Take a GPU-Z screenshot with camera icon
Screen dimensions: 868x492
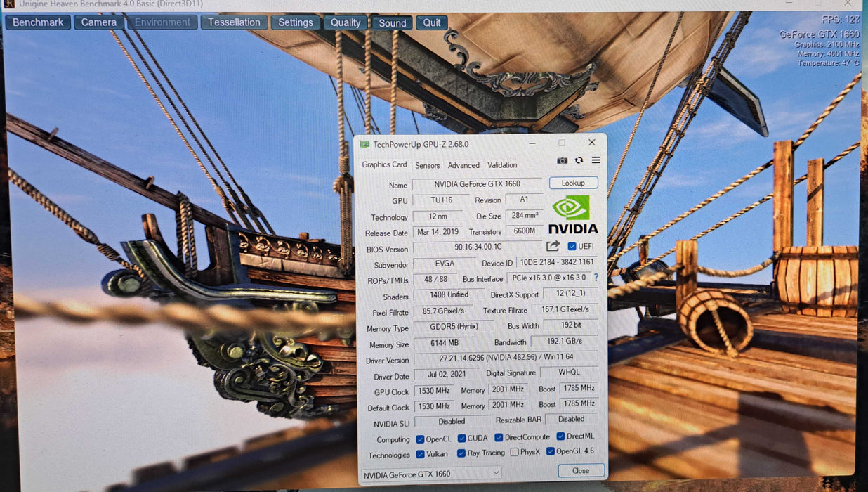[562, 160]
